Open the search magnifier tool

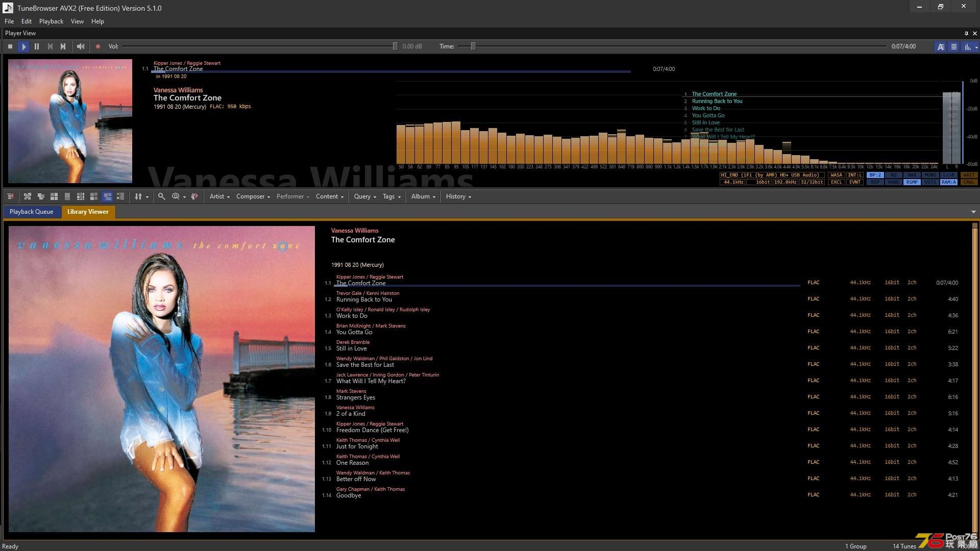point(161,196)
